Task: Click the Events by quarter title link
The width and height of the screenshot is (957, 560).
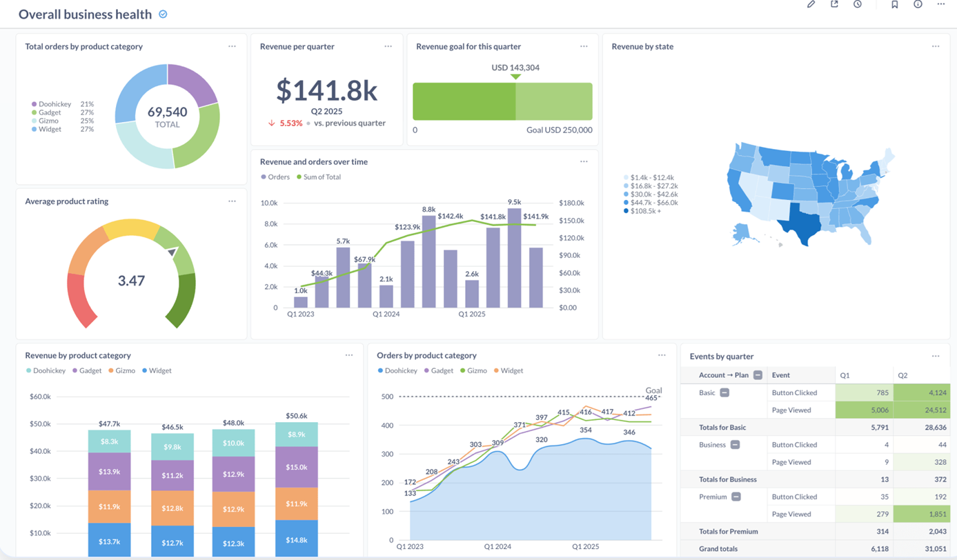Action: (x=722, y=356)
